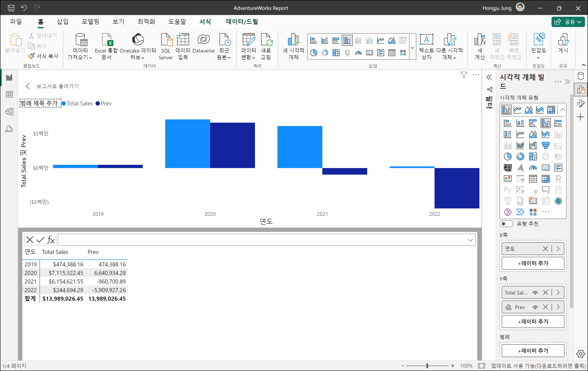Commit the formula with the checkmark icon
Screen dimensions: 588x371
[40, 240]
